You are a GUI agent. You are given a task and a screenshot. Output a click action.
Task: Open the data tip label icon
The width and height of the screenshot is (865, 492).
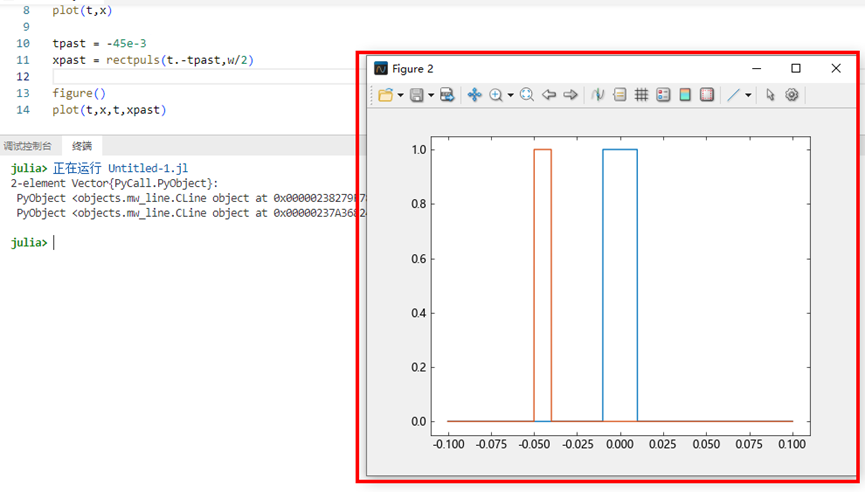620,95
